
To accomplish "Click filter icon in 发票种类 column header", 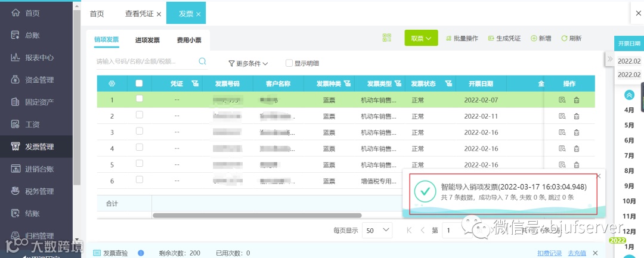I will tap(348, 83).
